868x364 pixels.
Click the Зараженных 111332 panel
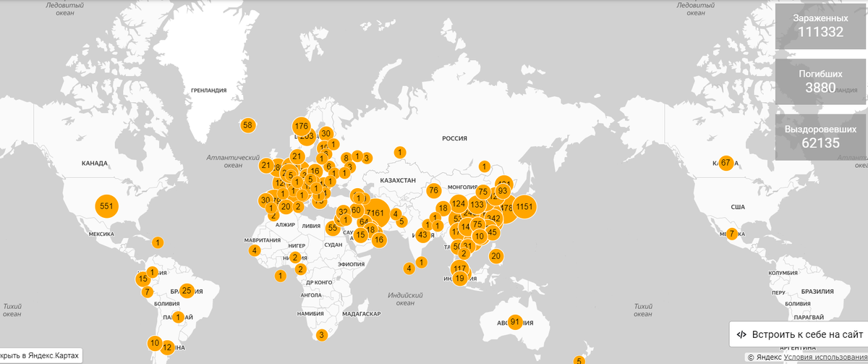pos(821,26)
